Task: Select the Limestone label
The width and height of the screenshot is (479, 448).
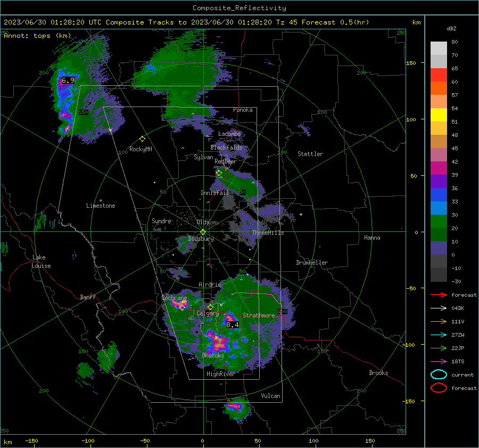Action: coord(101,206)
